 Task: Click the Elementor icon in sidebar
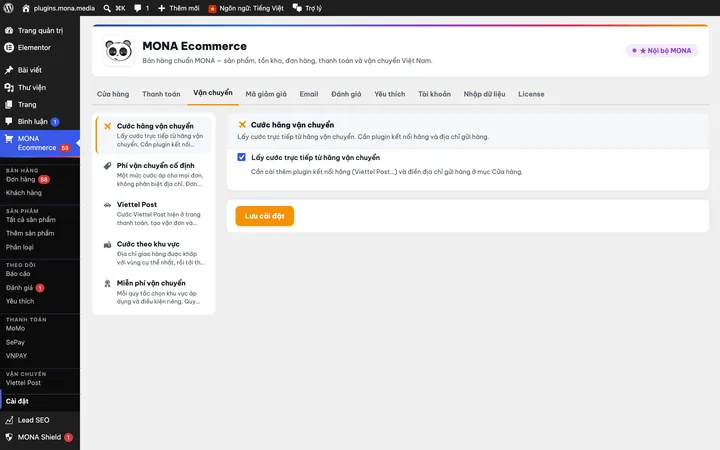[9, 47]
